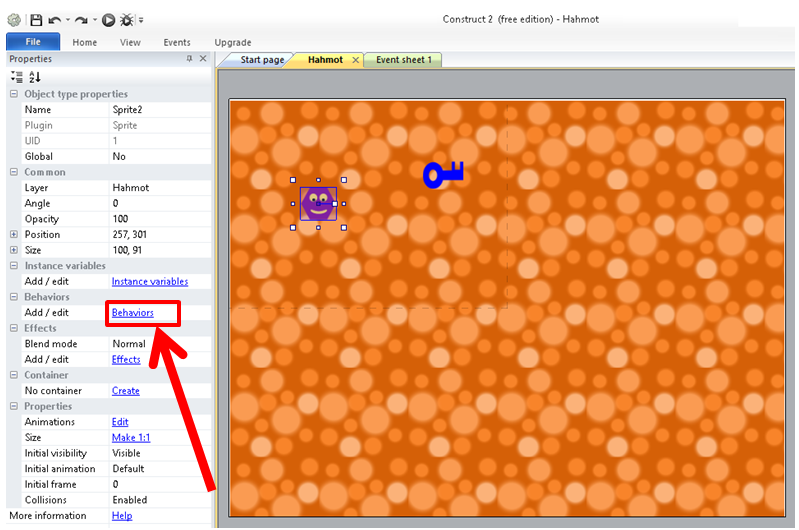
Task: Collapse the Object type properties section
Action: [14, 94]
